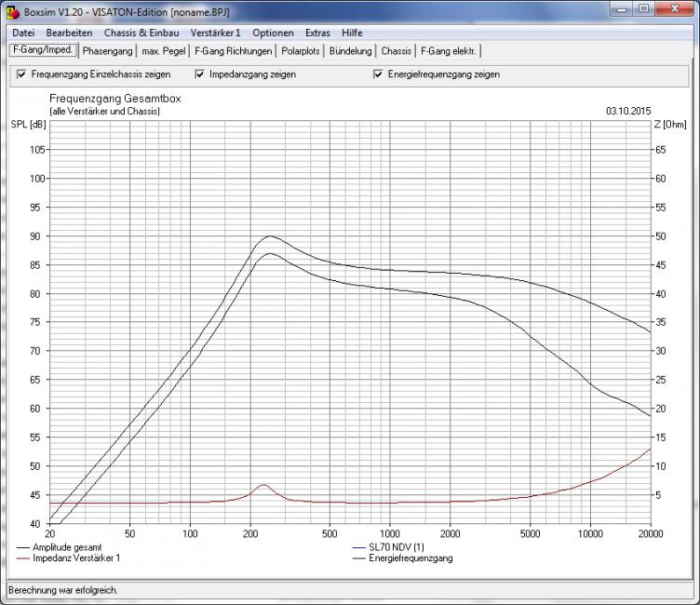700x605 pixels.
Task: Switch to the Phasengang tab
Action: [108, 50]
